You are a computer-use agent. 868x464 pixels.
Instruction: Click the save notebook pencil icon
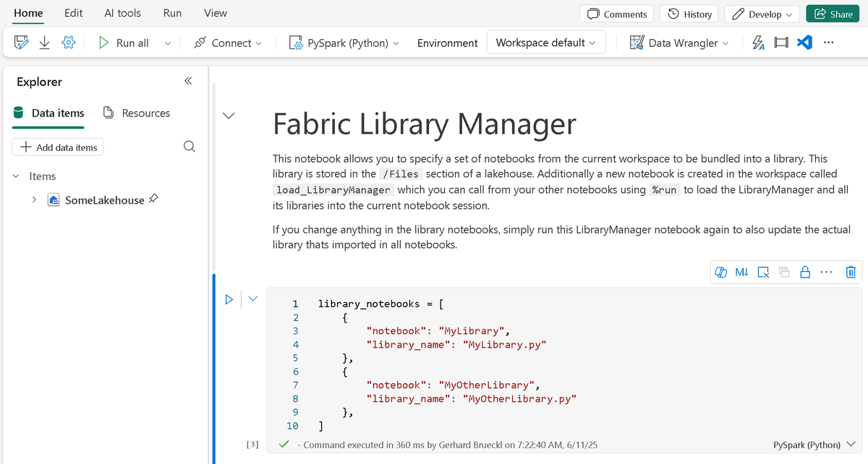[22, 43]
